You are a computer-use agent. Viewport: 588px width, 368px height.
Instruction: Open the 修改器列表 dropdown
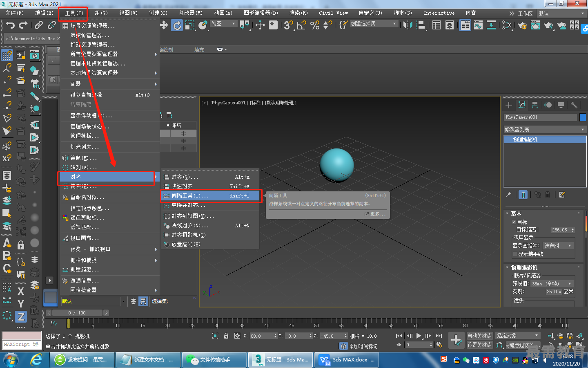545,129
